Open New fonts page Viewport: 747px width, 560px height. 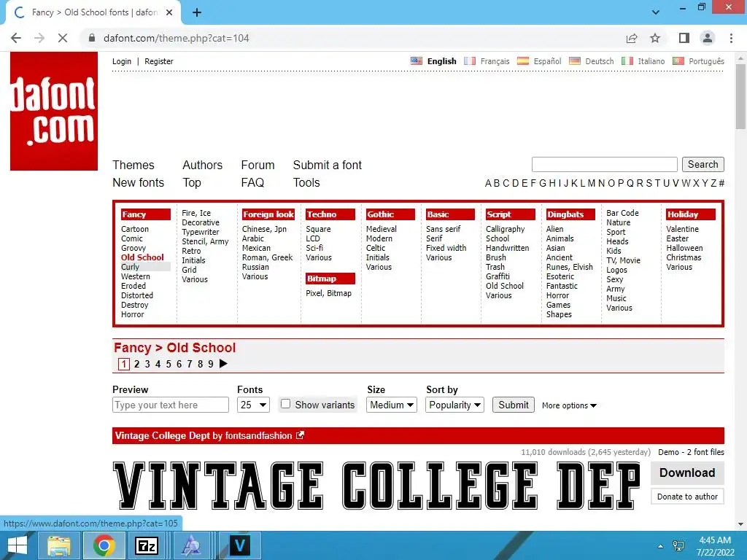(x=138, y=182)
